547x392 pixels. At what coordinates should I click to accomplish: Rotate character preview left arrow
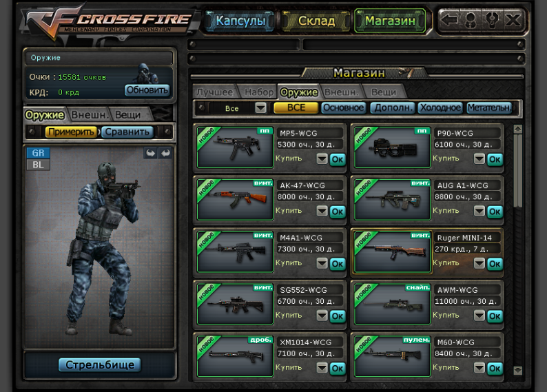tap(151, 153)
